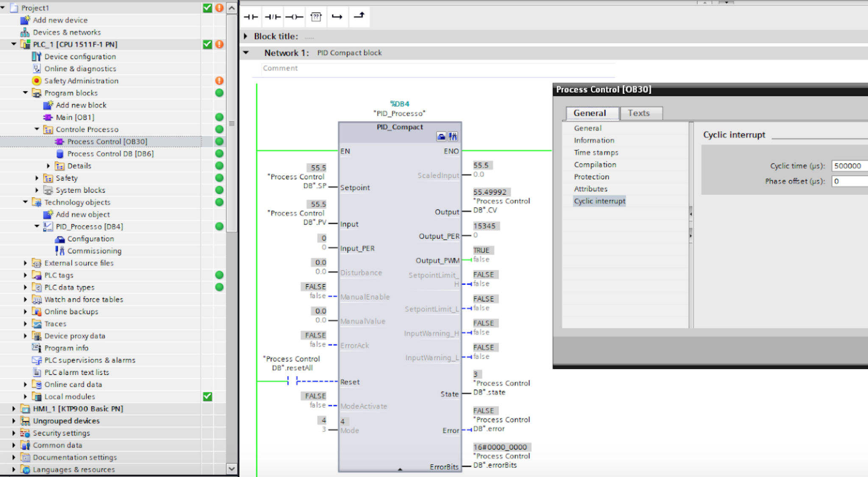The height and width of the screenshot is (477, 868).
Task: Open PID_Compact commissioning via tools icon
Action: pos(453,137)
